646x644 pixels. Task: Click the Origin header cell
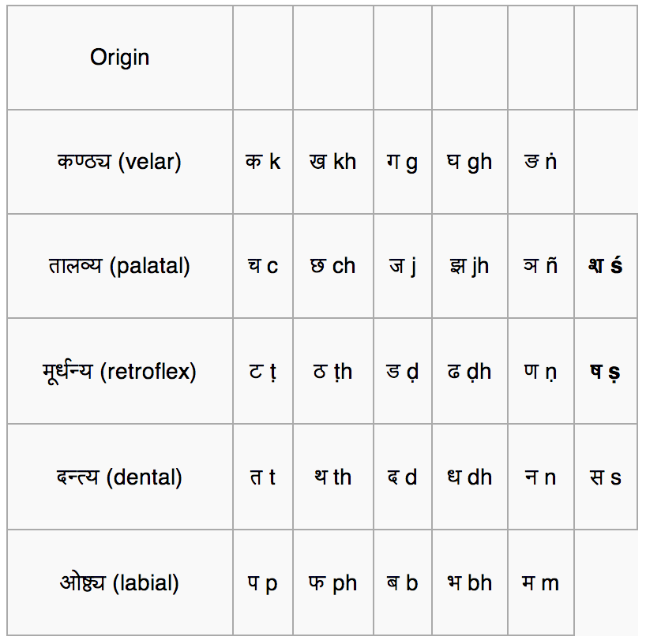point(120,58)
